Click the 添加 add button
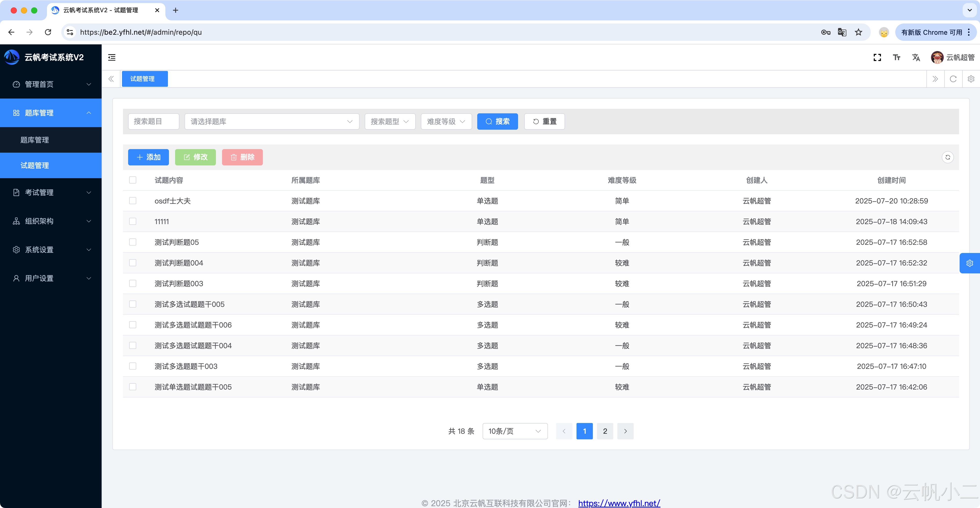The height and width of the screenshot is (508, 980). 148,157
